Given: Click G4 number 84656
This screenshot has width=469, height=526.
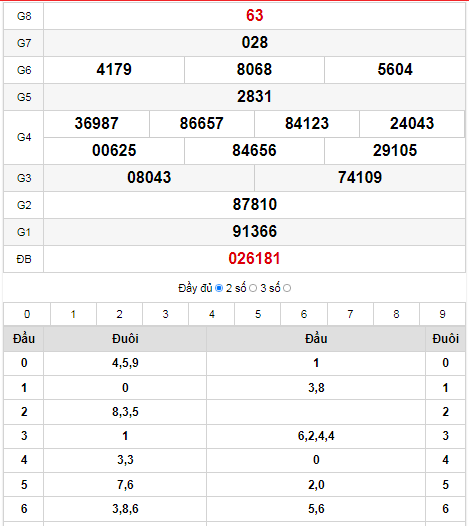Looking at the screenshot, I should click(x=254, y=151).
